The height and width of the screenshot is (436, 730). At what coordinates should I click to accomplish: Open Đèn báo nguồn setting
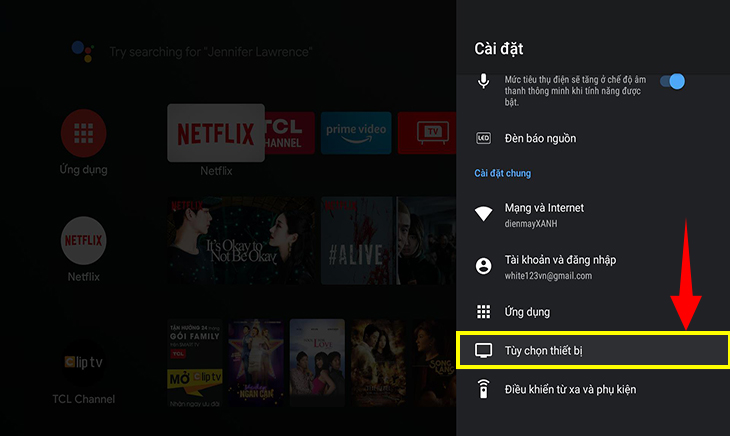click(x=593, y=138)
